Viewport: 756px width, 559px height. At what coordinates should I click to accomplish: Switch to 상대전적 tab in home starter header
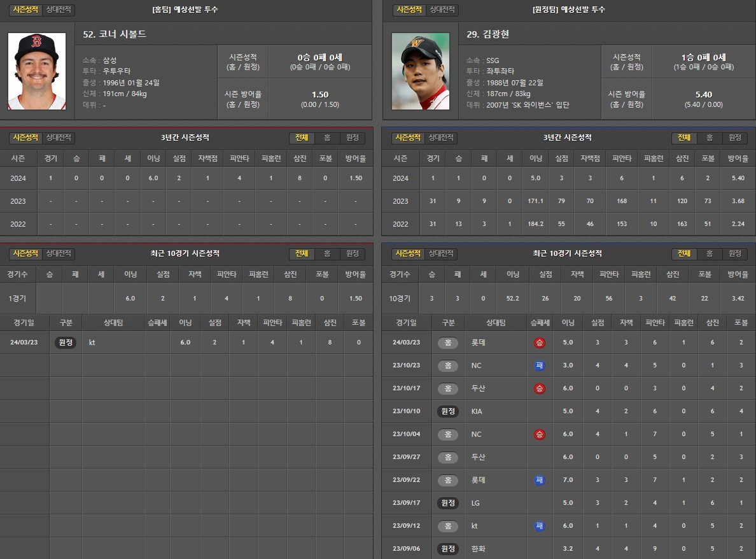[59, 10]
